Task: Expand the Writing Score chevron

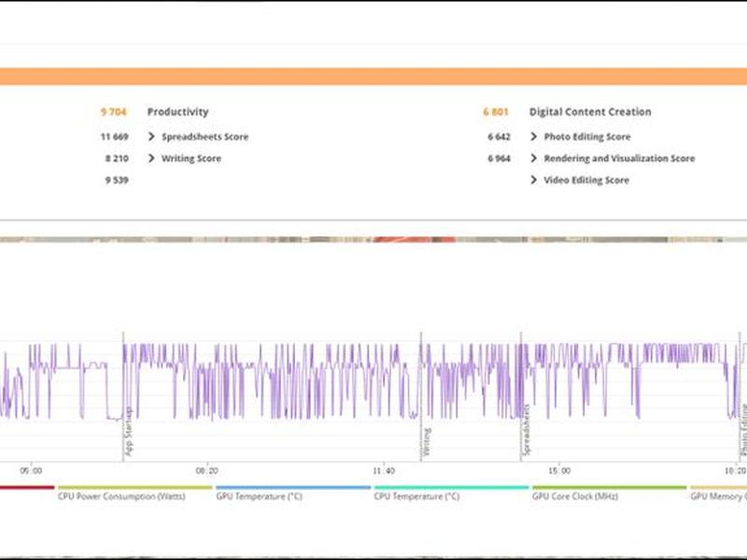Action: pos(151,158)
